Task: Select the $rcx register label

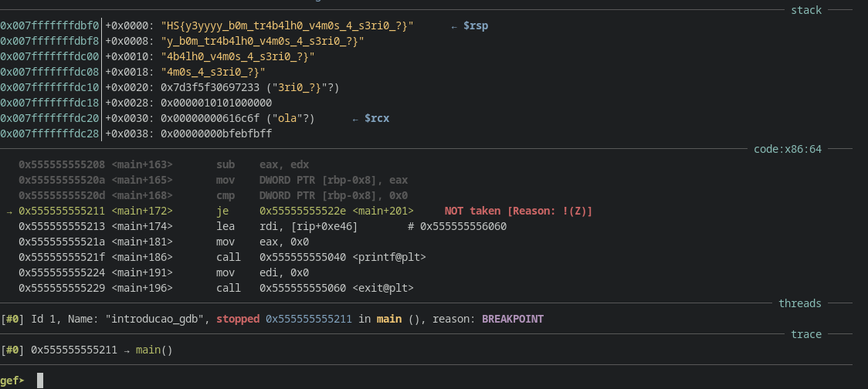Action: [x=376, y=119]
